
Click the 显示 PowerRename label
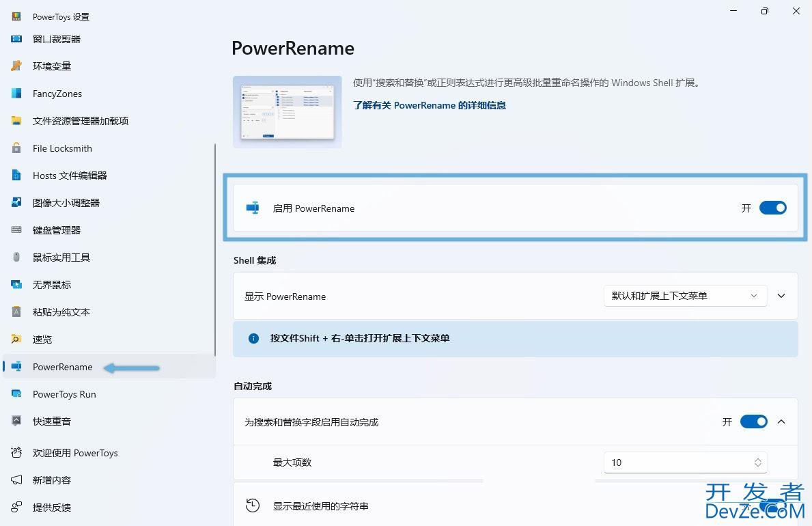coord(285,296)
